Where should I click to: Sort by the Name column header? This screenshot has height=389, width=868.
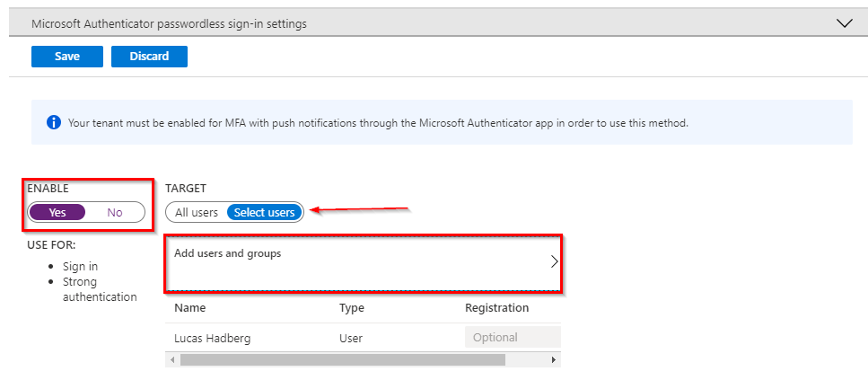point(190,307)
